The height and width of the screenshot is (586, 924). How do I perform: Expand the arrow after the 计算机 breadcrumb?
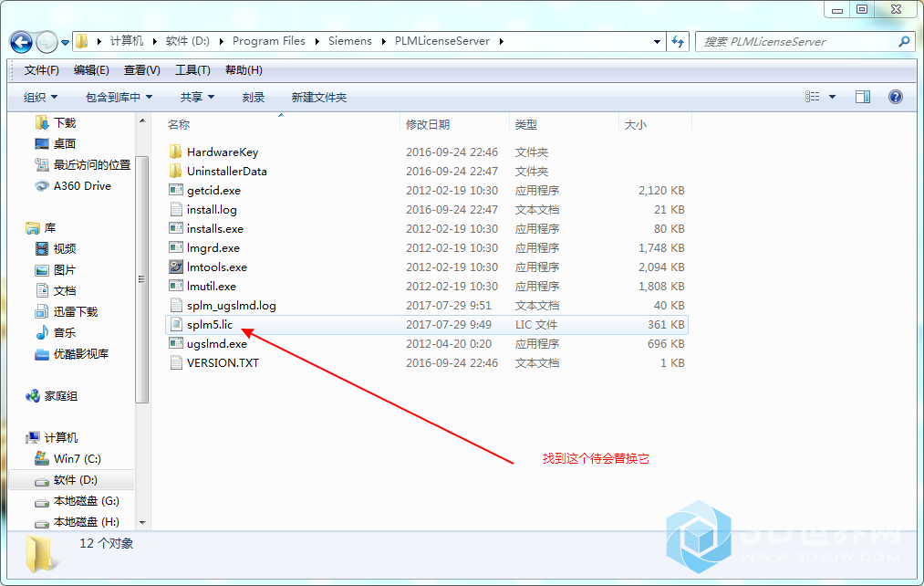(x=154, y=41)
